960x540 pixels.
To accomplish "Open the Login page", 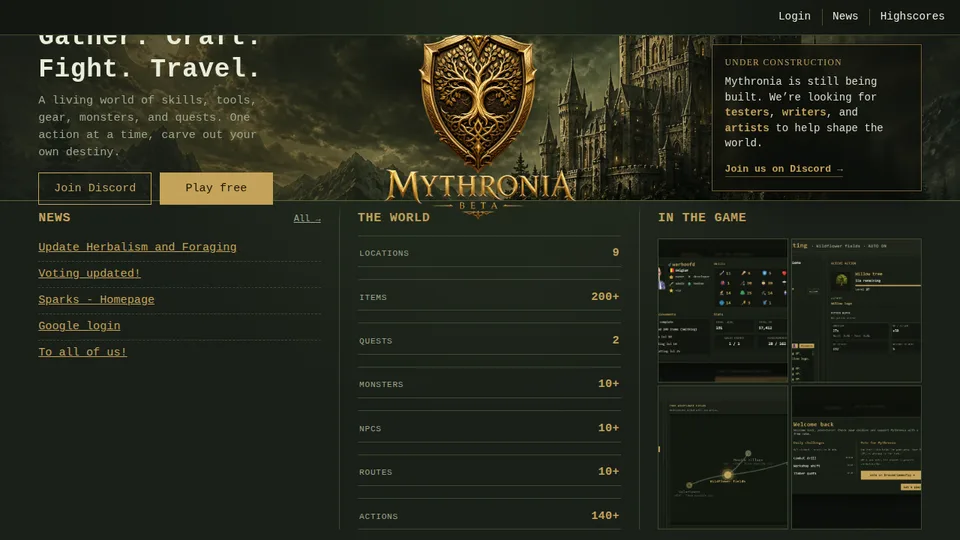I will click(794, 17).
